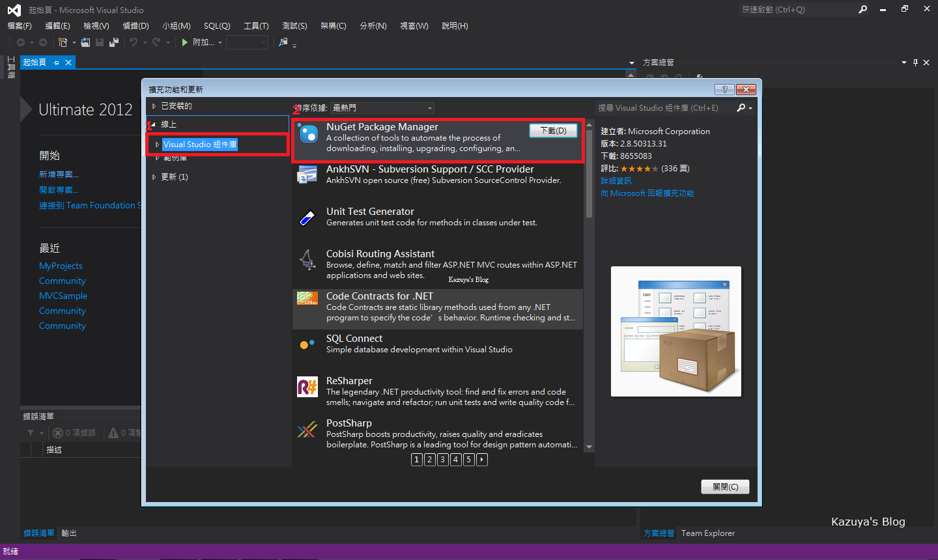Viewport: 938px width, 560px height.
Task: Click the 新增專案... link
Action: pos(59,175)
